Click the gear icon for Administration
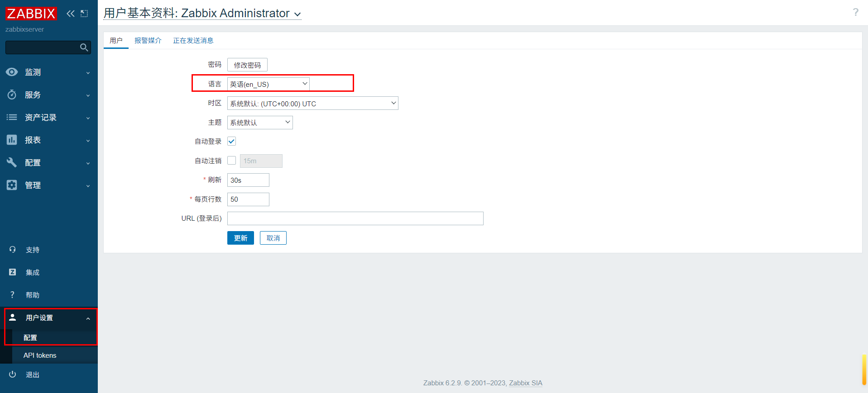 tap(12, 185)
